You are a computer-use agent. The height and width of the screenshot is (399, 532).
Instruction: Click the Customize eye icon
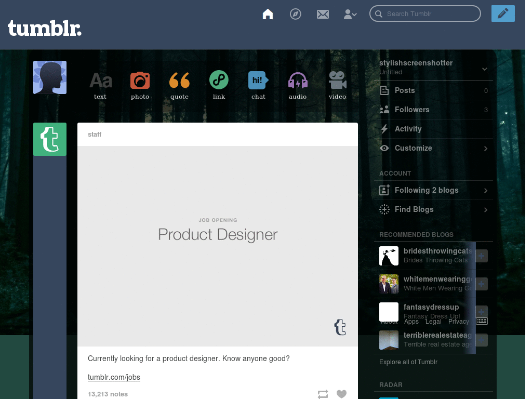coord(384,148)
